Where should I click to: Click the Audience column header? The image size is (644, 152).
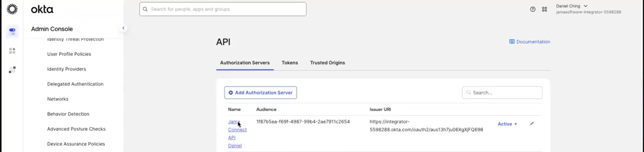pyautogui.click(x=266, y=109)
